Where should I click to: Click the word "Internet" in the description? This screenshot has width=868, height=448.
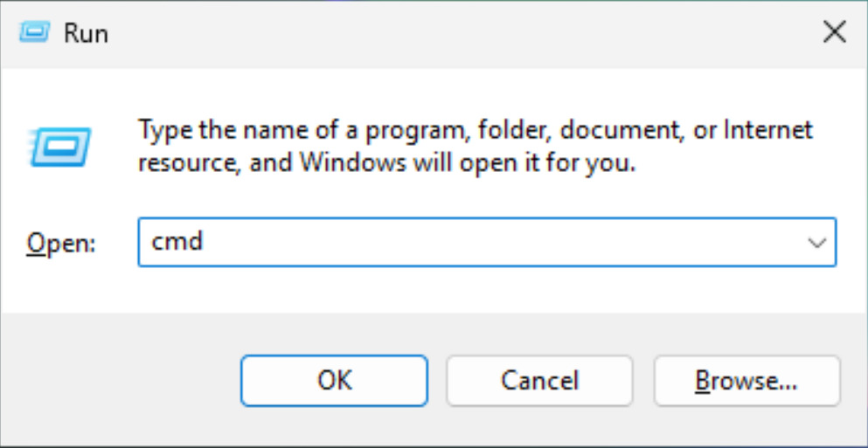click(x=765, y=131)
